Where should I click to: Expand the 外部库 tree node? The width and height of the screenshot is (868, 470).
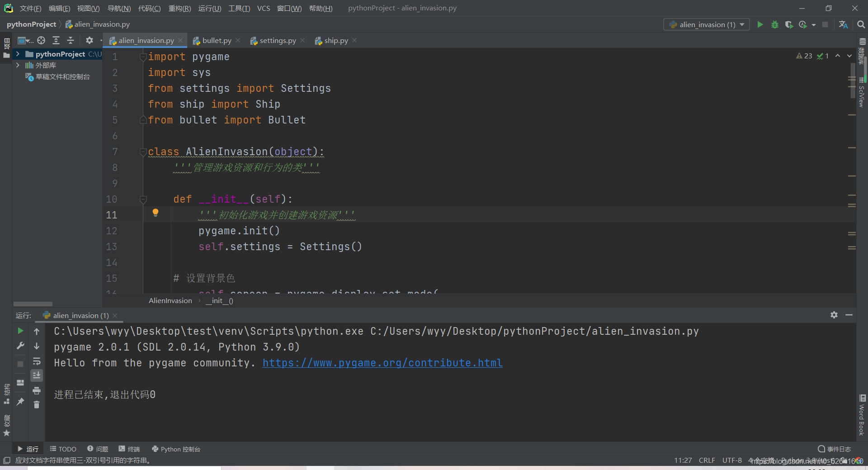[x=18, y=65]
